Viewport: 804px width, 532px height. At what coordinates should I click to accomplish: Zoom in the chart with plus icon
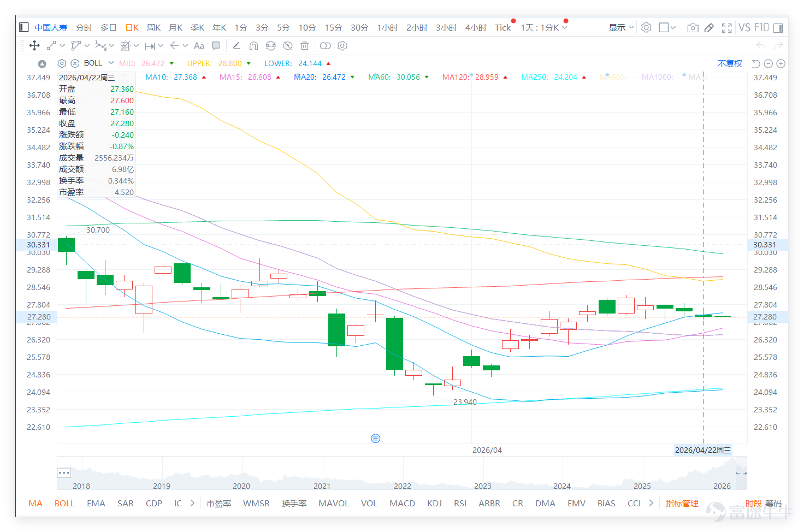[x=781, y=64]
